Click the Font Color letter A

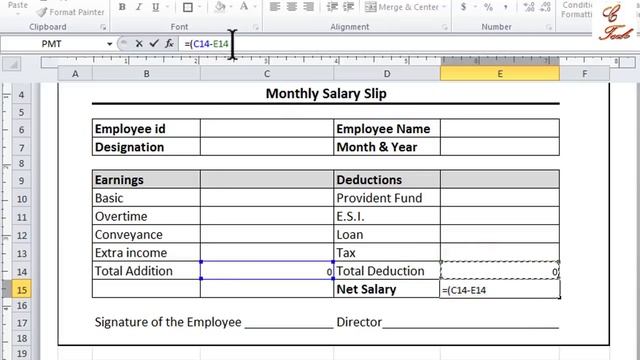pos(244,7)
